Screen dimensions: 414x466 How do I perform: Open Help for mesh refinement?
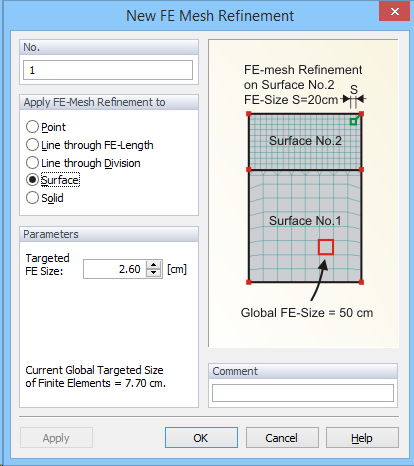click(362, 438)
